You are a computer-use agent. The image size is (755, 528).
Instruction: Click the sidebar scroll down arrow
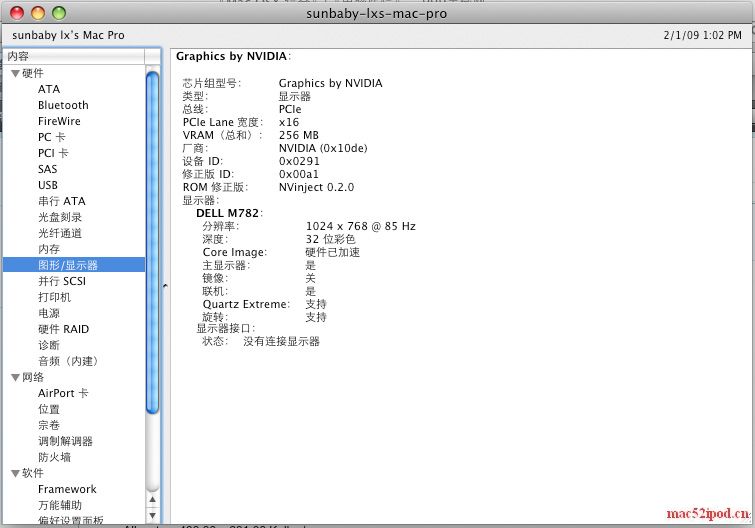pyautogui.click(x=153, y=515)
